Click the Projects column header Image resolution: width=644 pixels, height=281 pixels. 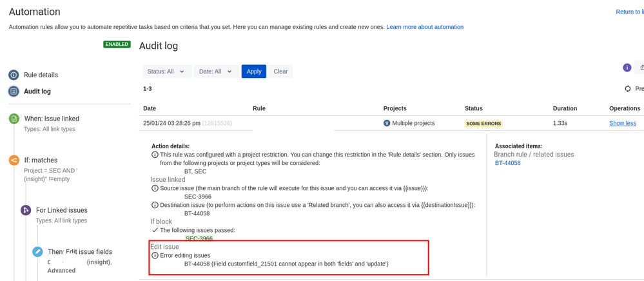click(x=395, y=108)
